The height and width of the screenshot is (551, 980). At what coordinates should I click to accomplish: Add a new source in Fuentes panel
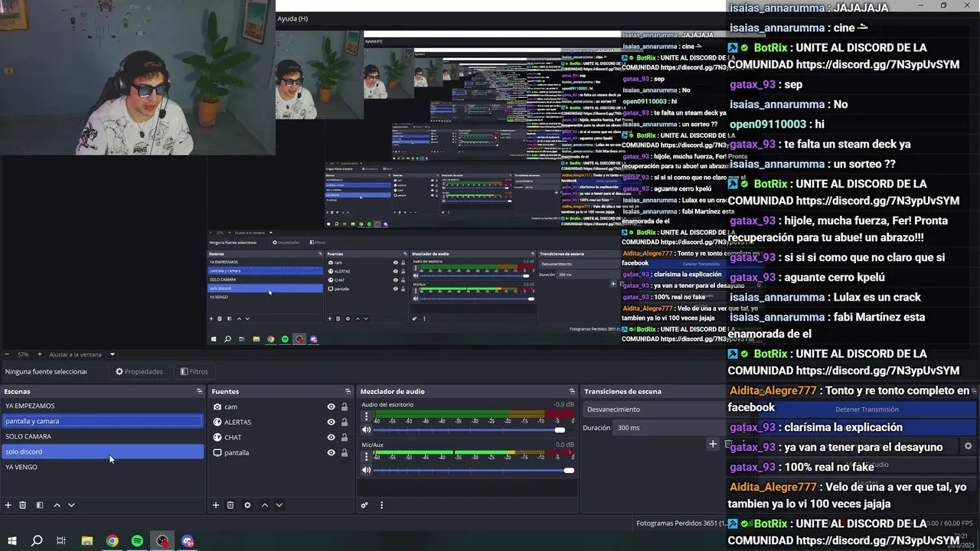coord(216,505)
